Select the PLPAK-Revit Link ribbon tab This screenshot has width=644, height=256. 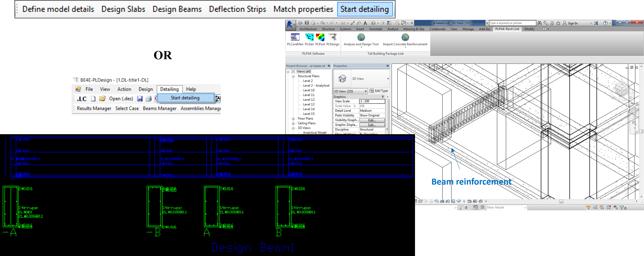507,29
